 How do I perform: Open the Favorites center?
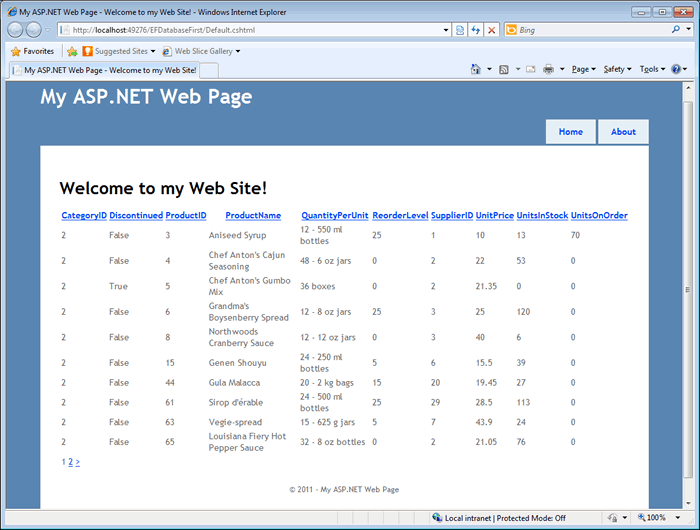click(32, 51)
